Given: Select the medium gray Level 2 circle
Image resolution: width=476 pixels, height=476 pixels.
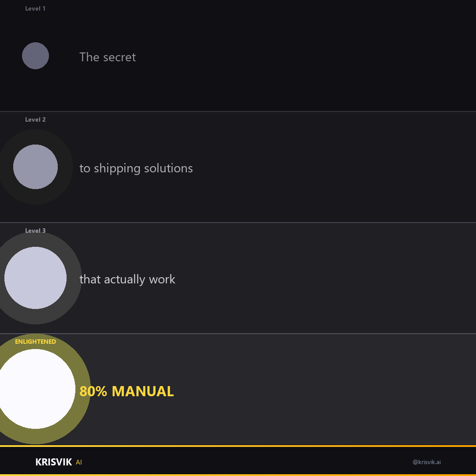Looking at the screenshot, I should tap(36, 167).
